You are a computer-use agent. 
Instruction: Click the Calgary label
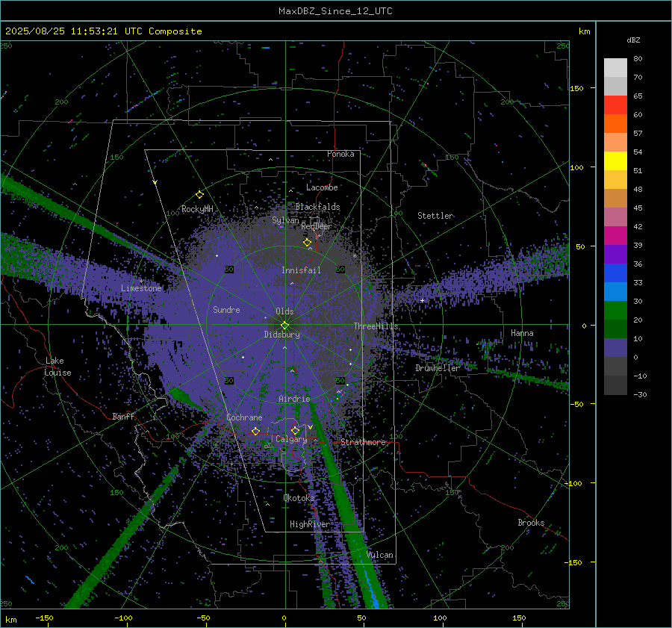(x=291, y=439)
